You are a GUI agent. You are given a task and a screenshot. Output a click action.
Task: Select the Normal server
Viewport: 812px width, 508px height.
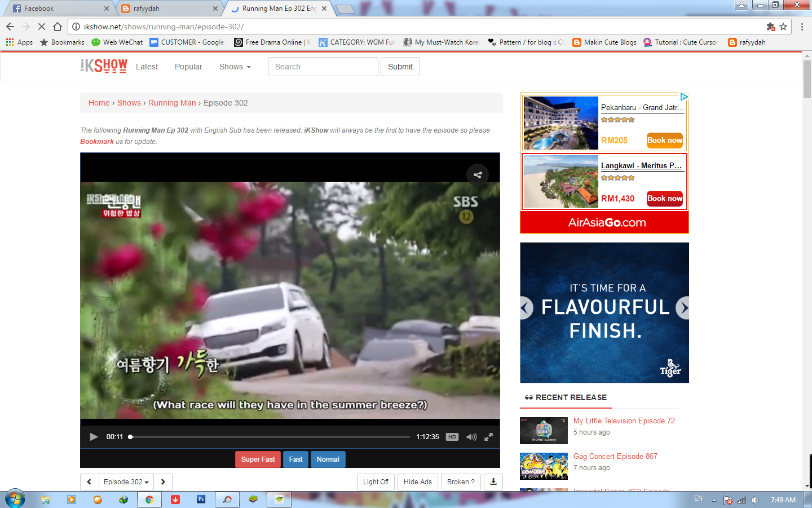click(328, 459)
